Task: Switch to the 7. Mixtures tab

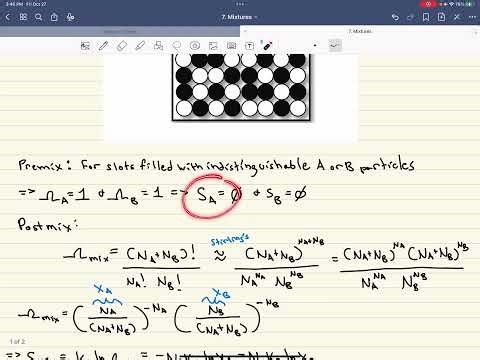Action: 360,31
